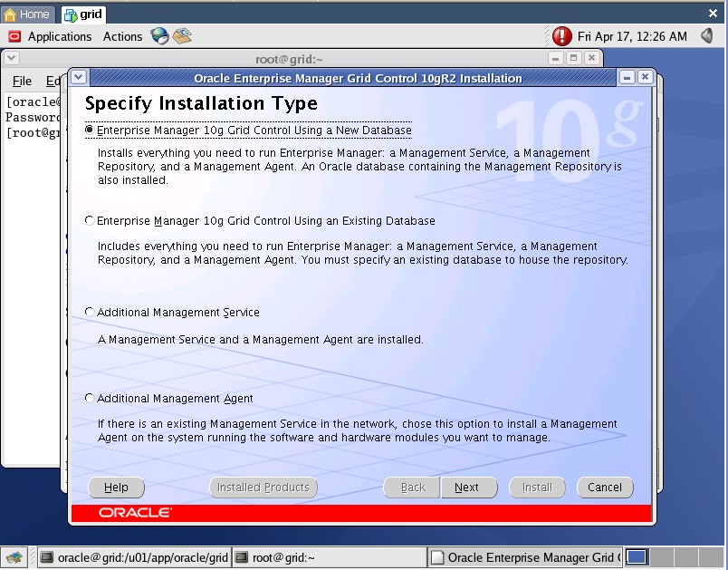Open the mail launcher icon in panel

183,36
